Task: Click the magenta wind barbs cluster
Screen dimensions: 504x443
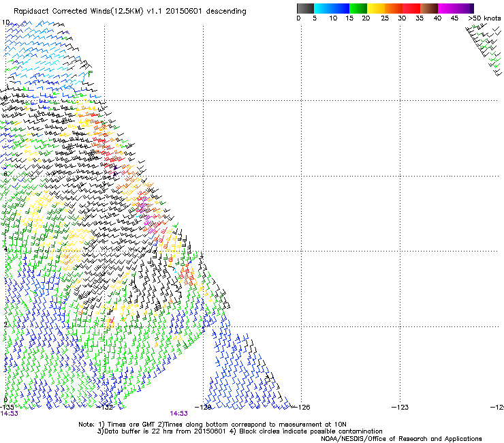Action: (146, 214)
